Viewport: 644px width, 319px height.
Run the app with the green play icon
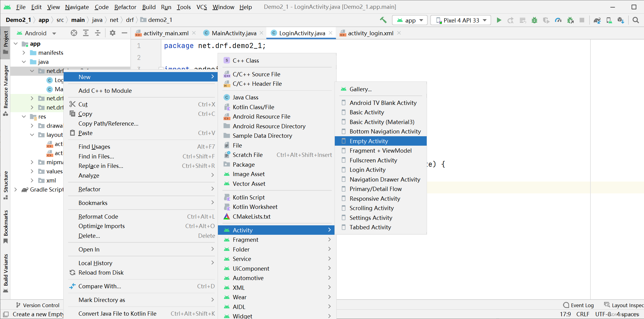point(499,20)
